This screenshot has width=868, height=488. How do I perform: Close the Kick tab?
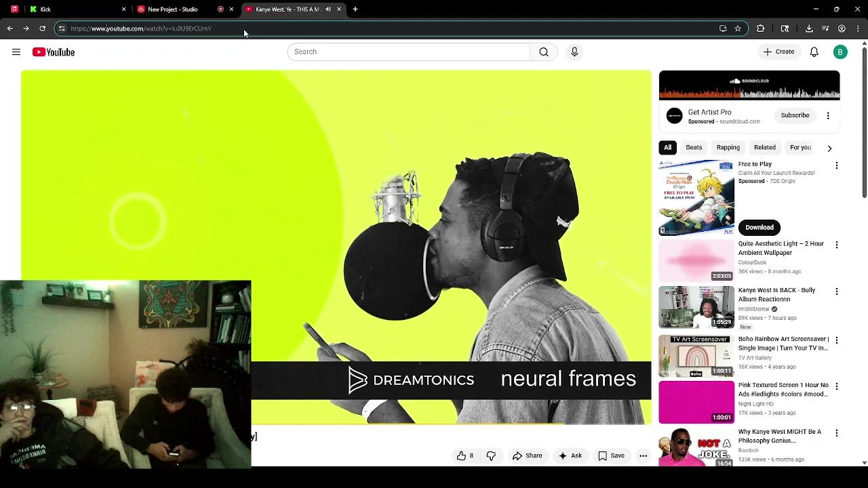tap(123, 9)
